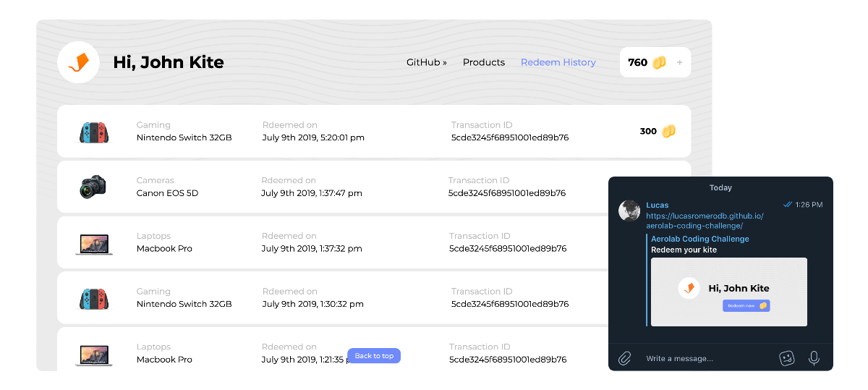Open 'Aerolab Coding Challenge' preview title
868x390 pixels.
(x=700, y=239)
